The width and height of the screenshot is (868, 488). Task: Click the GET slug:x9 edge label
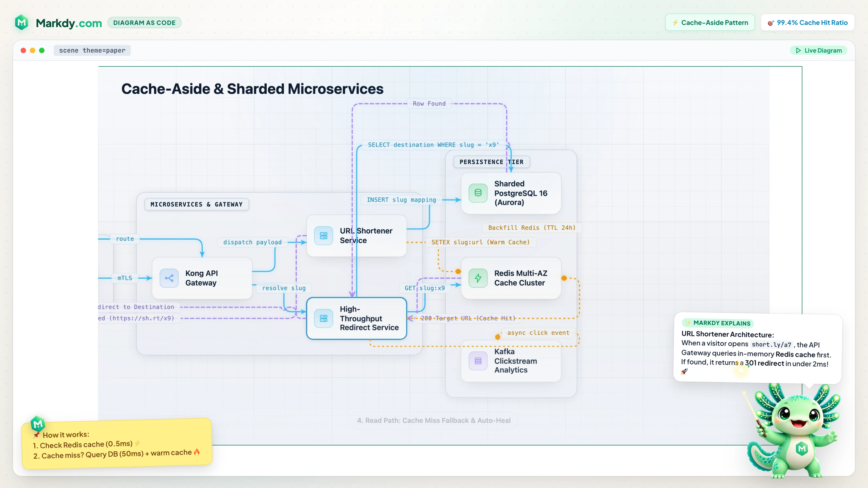point(425,288)
